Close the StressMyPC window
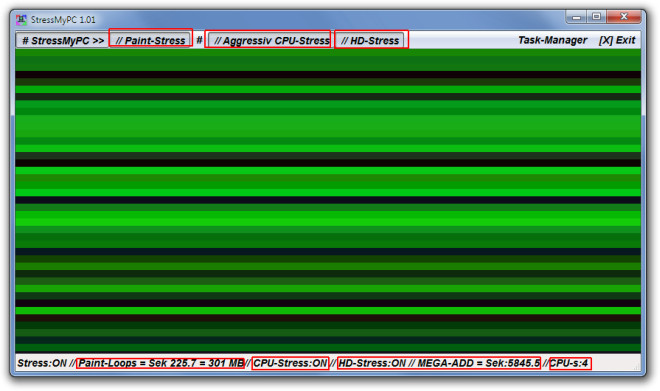The height and width of the screenshot is (391, 660). pos(624,17)
